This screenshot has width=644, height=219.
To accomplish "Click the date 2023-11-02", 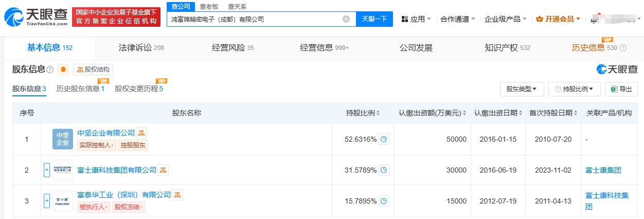I will (553, 170).
